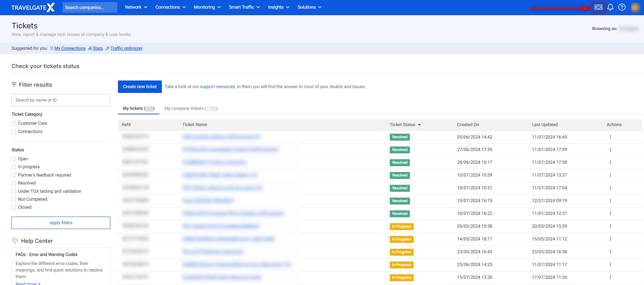Open actions menu for ticket created 05/06/2024 14:42
This screenshot has height=285, width=644.
610,137
